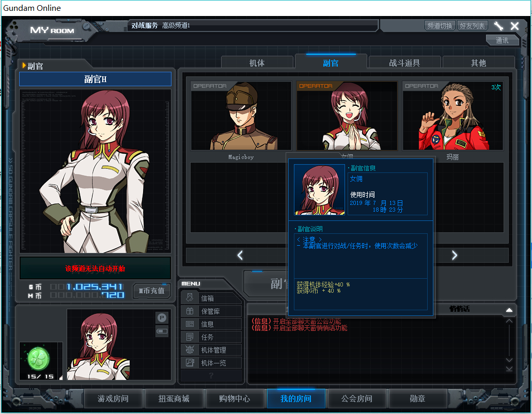Open the 好友列表 friends list button

(x=472, y=26)
